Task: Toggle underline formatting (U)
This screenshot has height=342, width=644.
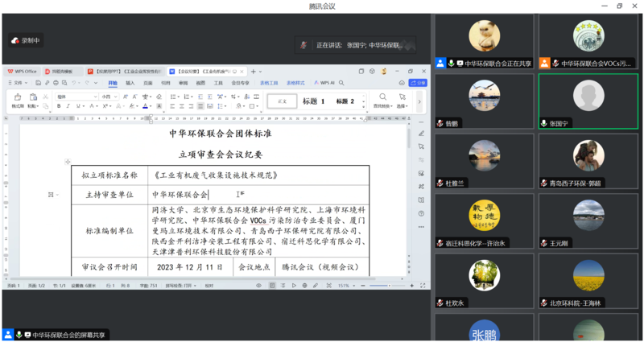Action: [78, 106]
